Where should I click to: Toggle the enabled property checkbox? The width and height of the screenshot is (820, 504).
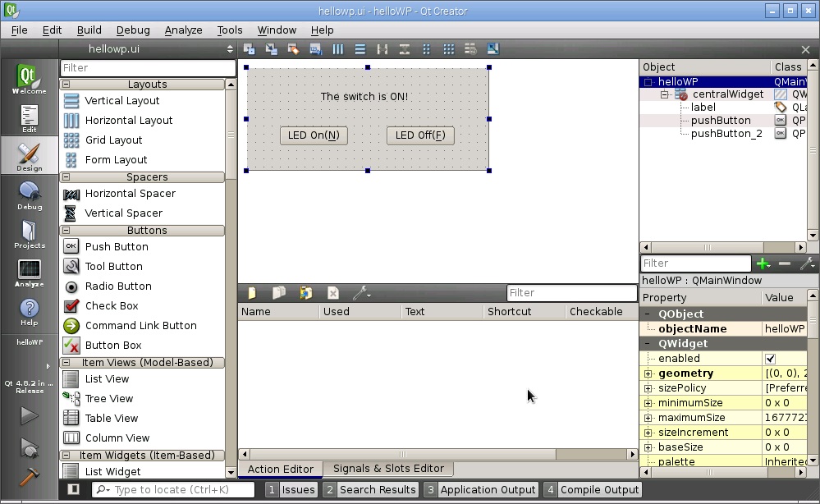click(x=770, y=359)
